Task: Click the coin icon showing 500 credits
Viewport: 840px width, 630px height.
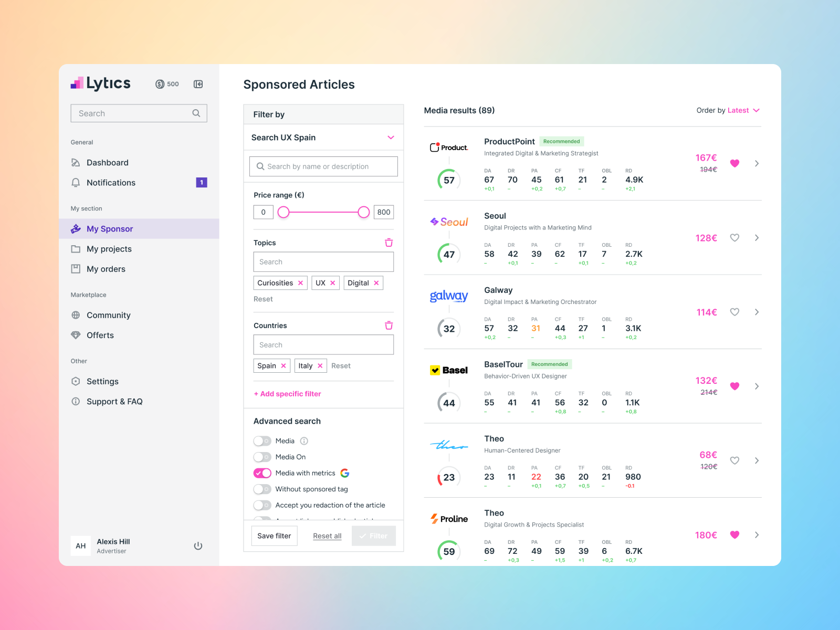Action: [x=160, y=84]
